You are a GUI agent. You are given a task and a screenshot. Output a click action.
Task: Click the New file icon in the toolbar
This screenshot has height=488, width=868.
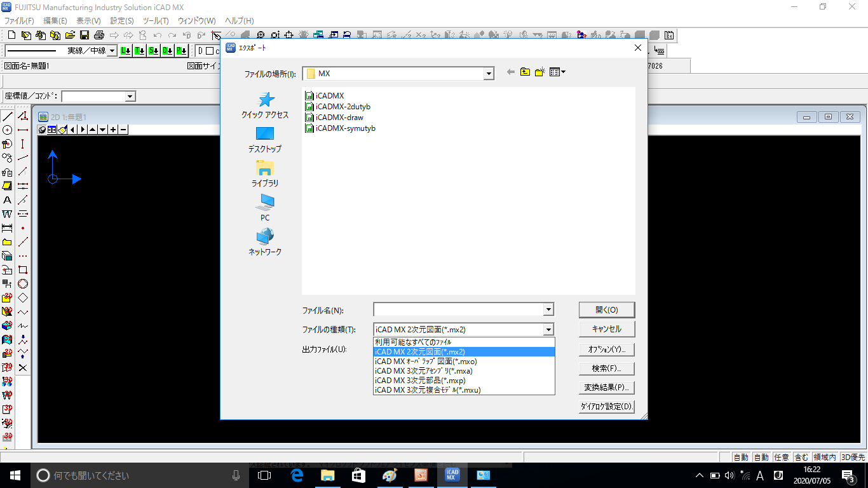11,35
